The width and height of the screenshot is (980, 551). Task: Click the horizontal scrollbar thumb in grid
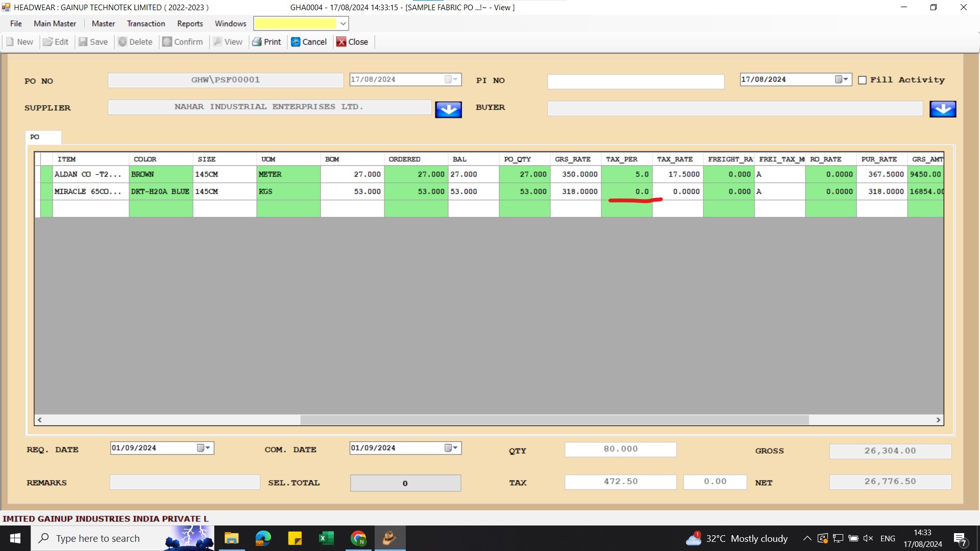point(554,420)
